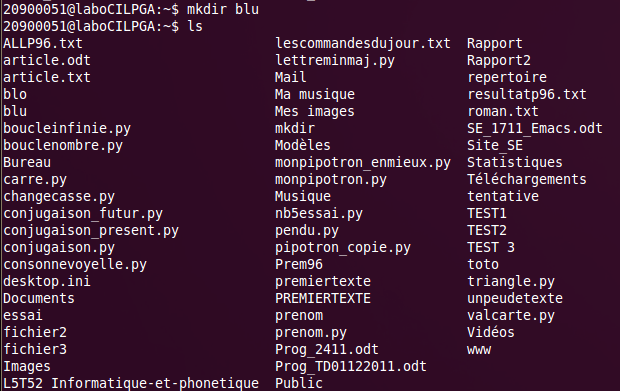The height and width of the screenshot is (391, 620).
Task: Select the Bureau directory name
Action: [x=27, y=162]
